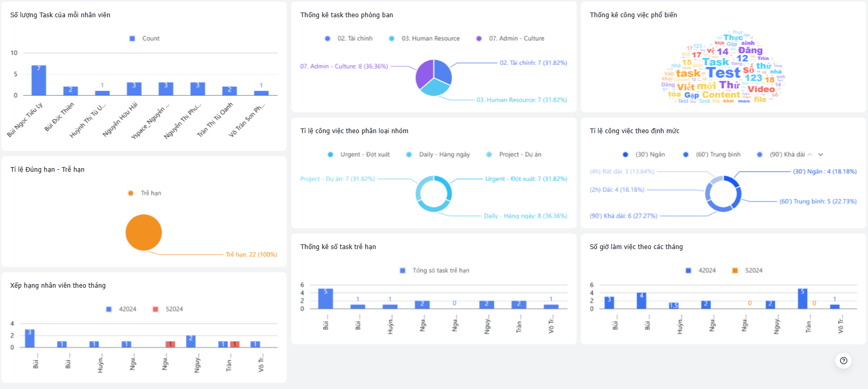The height and width of the screenshot is (389, 868).
Task: Toggle 52024 legend in working hours chart
Action: click(747, 270)
